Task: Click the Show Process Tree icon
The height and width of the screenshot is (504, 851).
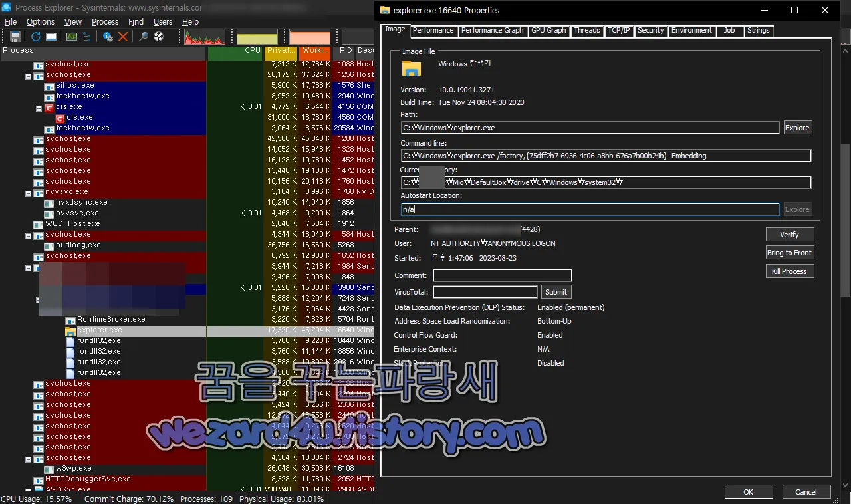Action: 86,36
